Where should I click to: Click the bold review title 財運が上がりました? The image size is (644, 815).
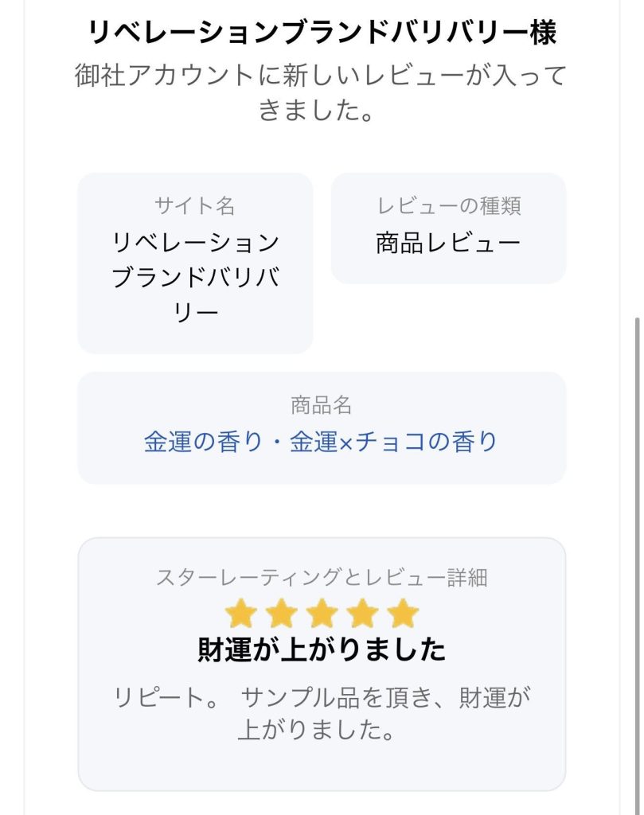322,650
